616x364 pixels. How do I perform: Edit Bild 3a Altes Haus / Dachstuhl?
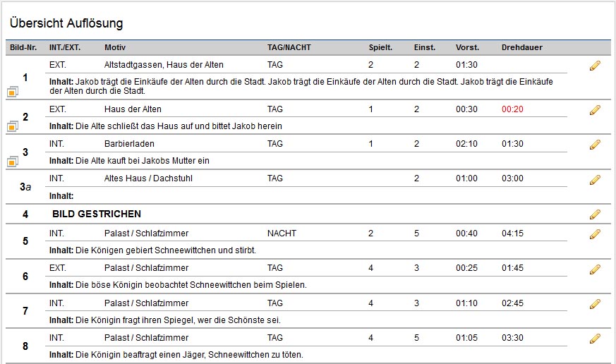595,179
